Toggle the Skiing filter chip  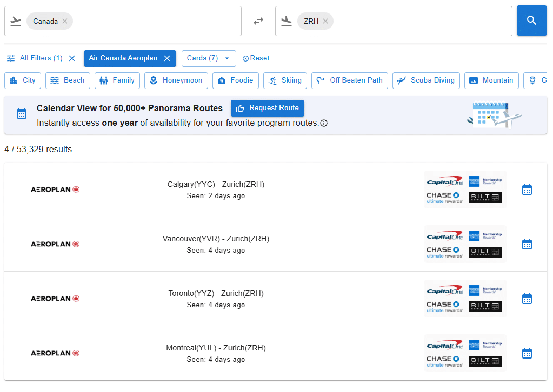(285, 80)
